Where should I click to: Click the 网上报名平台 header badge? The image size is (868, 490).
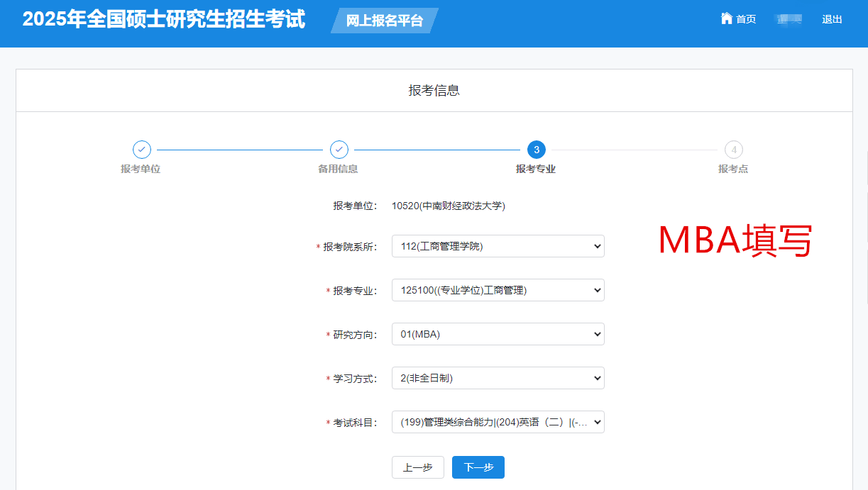point(385,21)
